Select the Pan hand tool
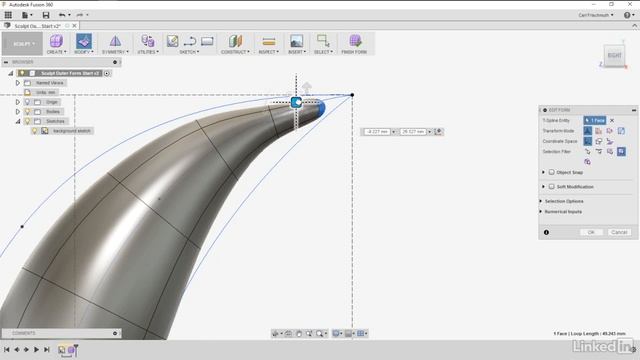This screenshot has height=360, width=640. [299, 333]
